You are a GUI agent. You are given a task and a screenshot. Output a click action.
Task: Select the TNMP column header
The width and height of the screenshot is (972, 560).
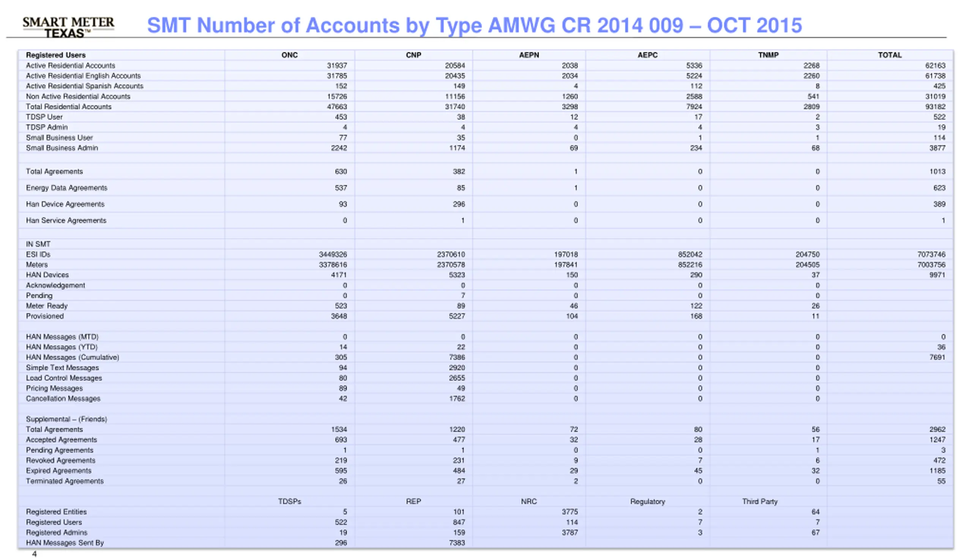coord(768,55)
